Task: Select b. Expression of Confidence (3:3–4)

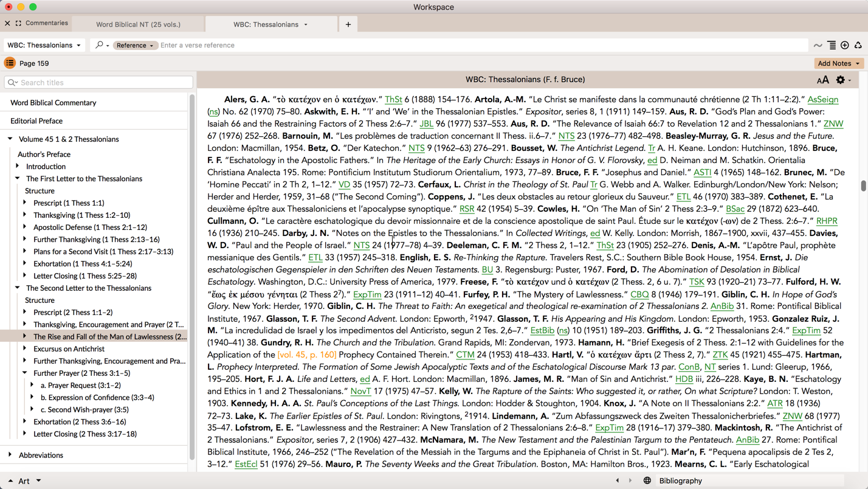Action: pos(97,398)
